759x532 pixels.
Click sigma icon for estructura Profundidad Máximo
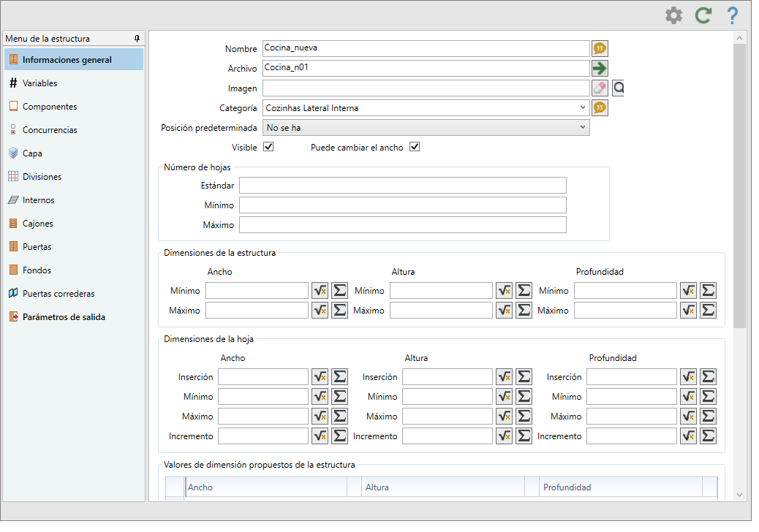point(708,310)
